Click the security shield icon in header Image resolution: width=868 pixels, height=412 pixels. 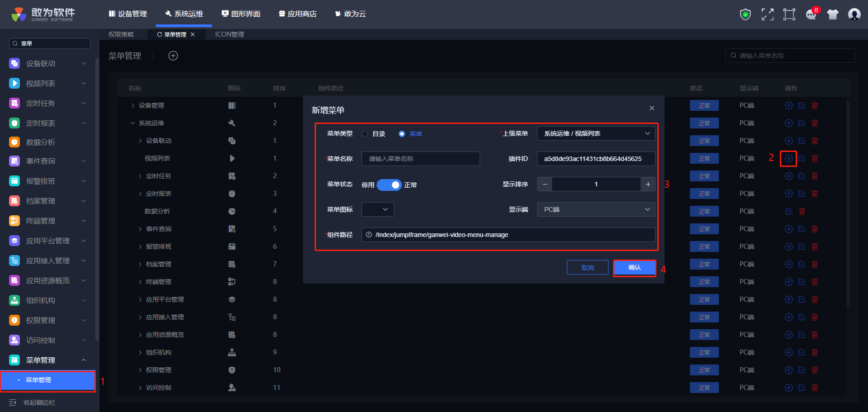point(745,14)
